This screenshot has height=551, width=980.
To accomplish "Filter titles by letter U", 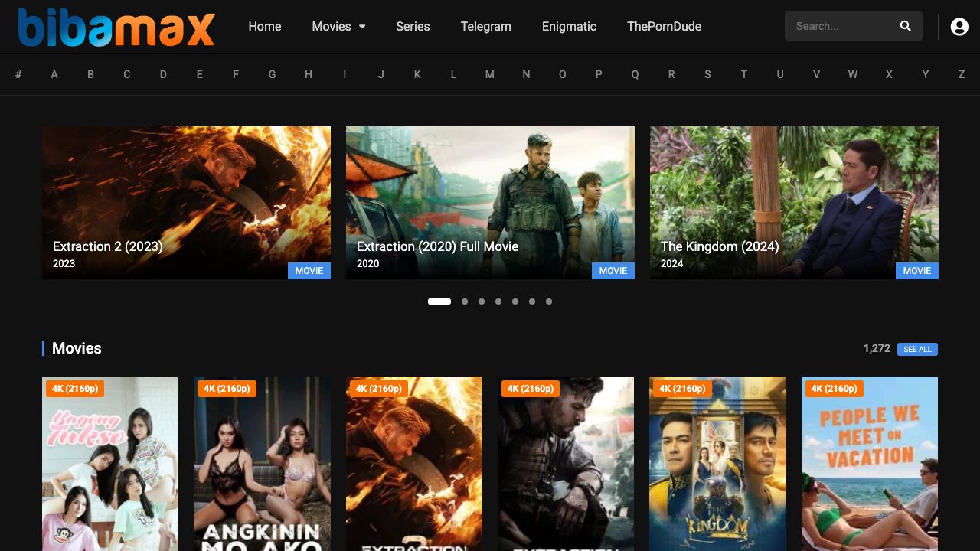I will click(x=780, y=74).
